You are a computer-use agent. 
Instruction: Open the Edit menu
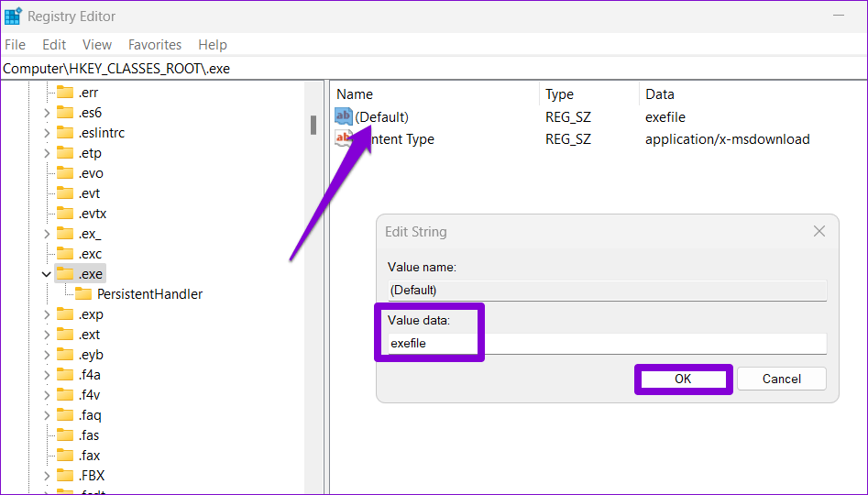pyautogui.click(x=54, y=45)
